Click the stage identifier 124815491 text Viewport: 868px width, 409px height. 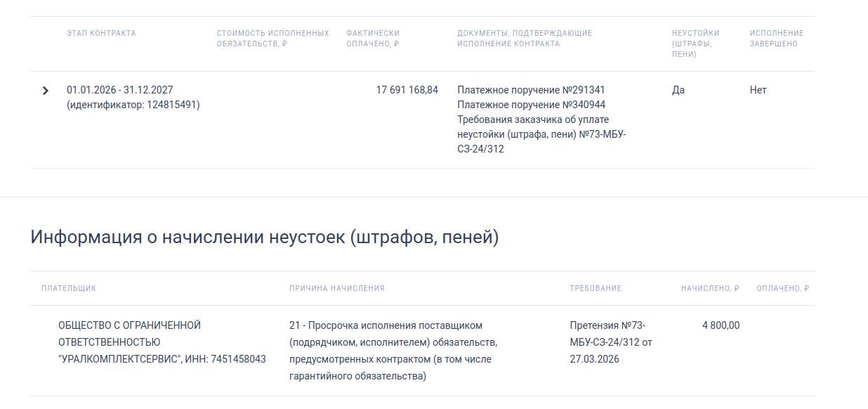point(133,105)
